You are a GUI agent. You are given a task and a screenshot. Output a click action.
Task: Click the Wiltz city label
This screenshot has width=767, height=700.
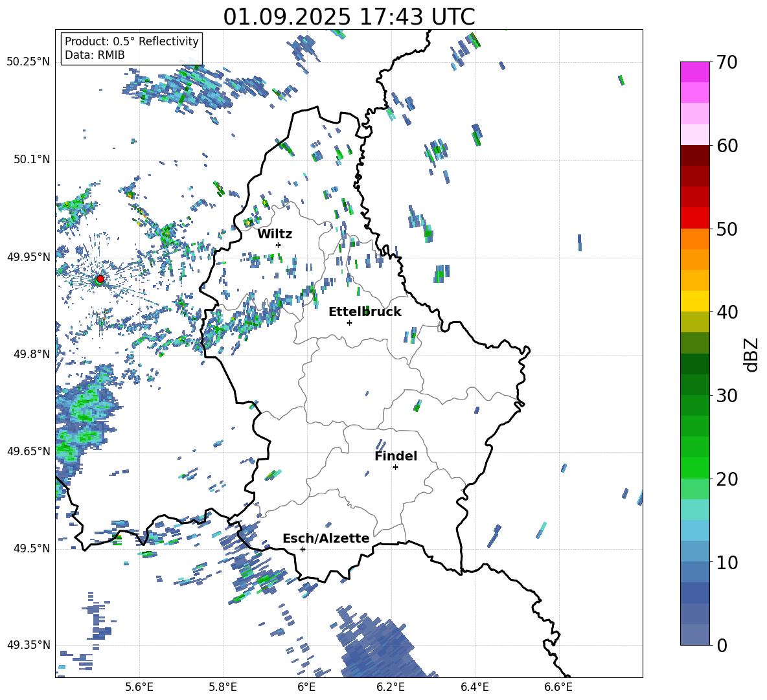click(x=275, y=234)
